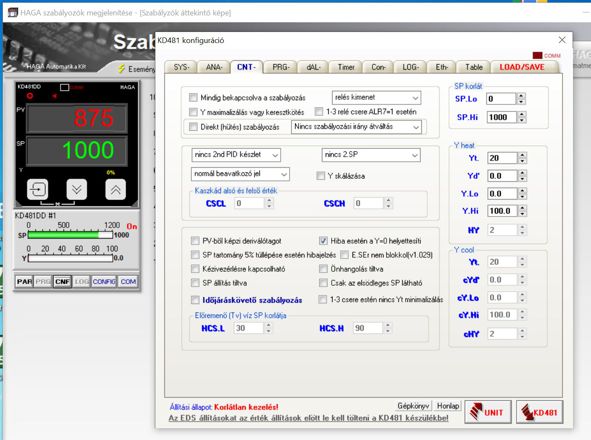Toggle Y maximalizálás vagy keresztkötés checkbox
This screenshot has width=591, height=440.
(x=193, y=112)
